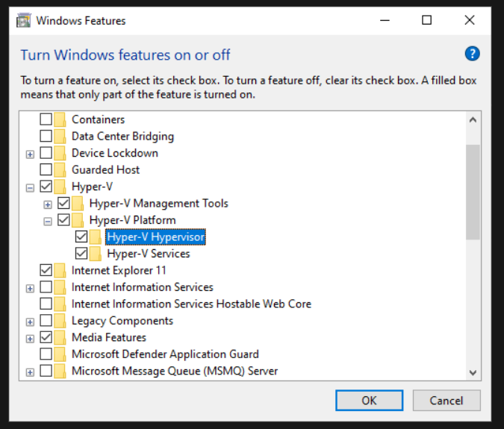This screenshot has height=429, width=504.
Task: Enable the Containers checkbox
Action: 46,119
